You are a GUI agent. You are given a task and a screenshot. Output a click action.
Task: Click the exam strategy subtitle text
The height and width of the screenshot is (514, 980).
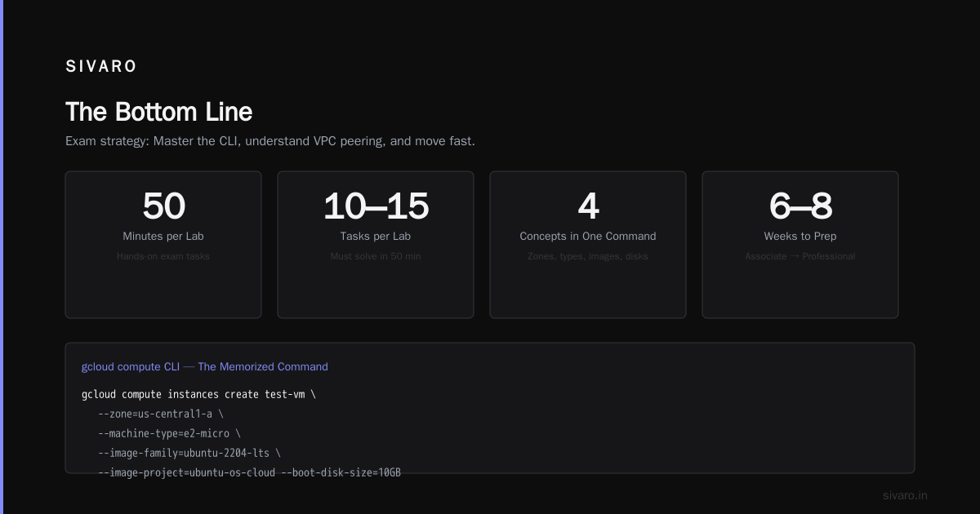[269, 141]
